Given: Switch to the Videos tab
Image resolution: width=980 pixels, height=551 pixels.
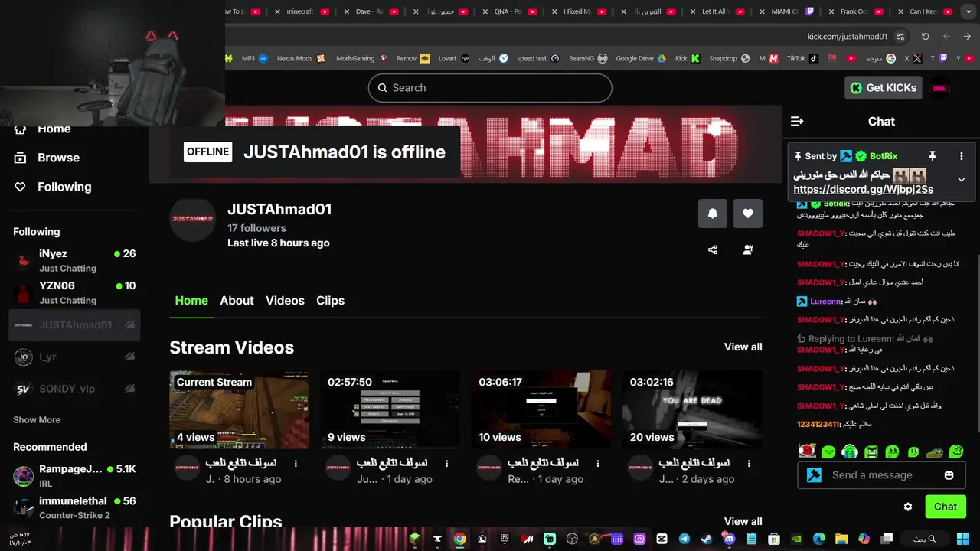Looking at the screenshot, I should pos(285,301).
